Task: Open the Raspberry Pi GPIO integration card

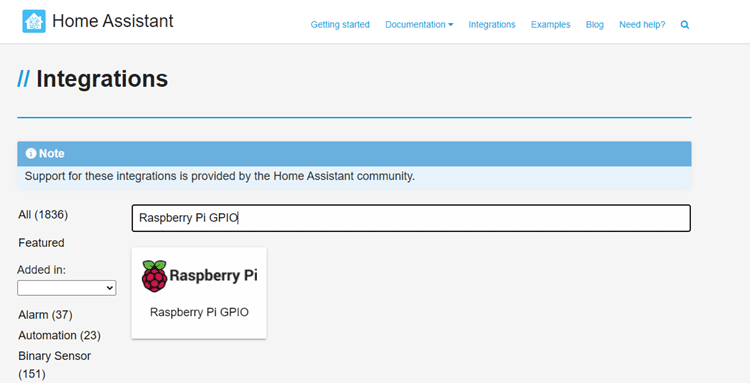Action: click(199, 293)
